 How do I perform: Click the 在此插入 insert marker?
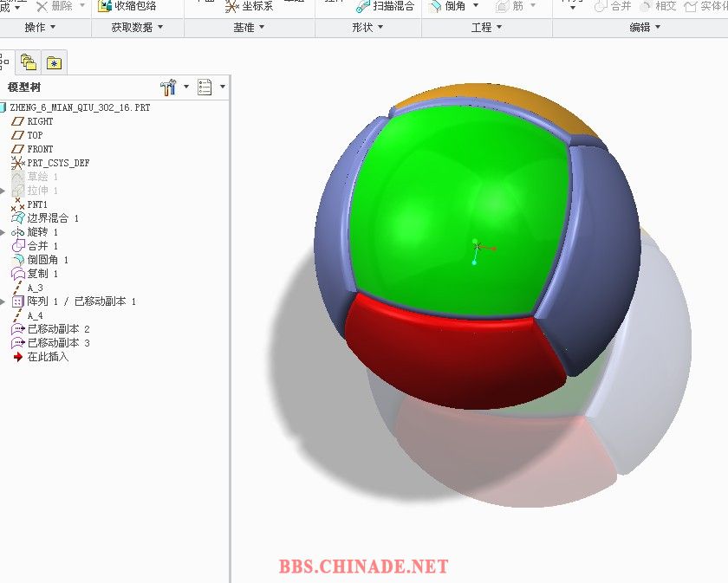47,357
